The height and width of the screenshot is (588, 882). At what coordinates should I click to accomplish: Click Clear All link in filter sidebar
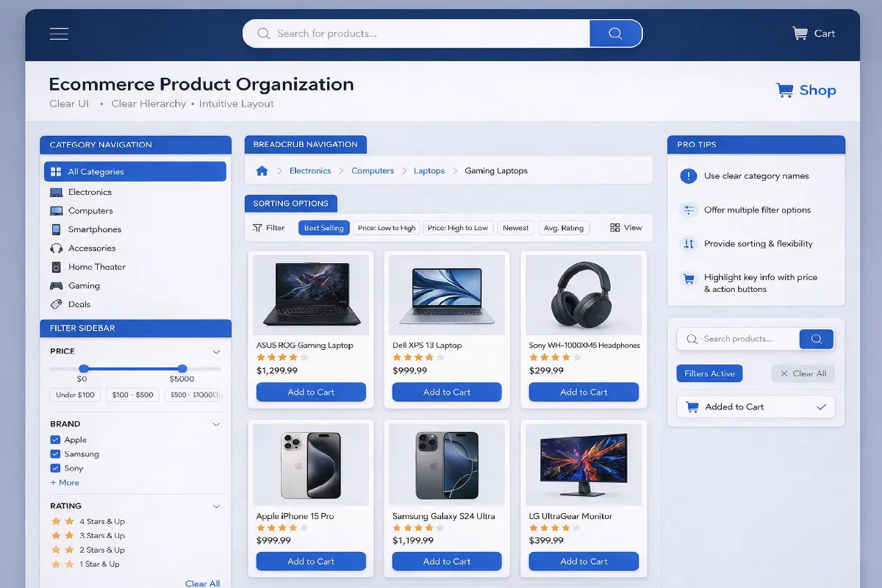(x=202, y=584)
